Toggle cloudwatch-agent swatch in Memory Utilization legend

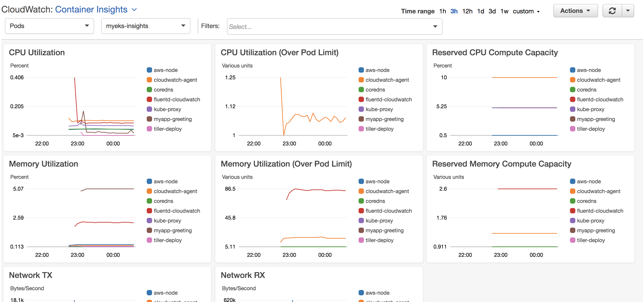tap(149, 191)
